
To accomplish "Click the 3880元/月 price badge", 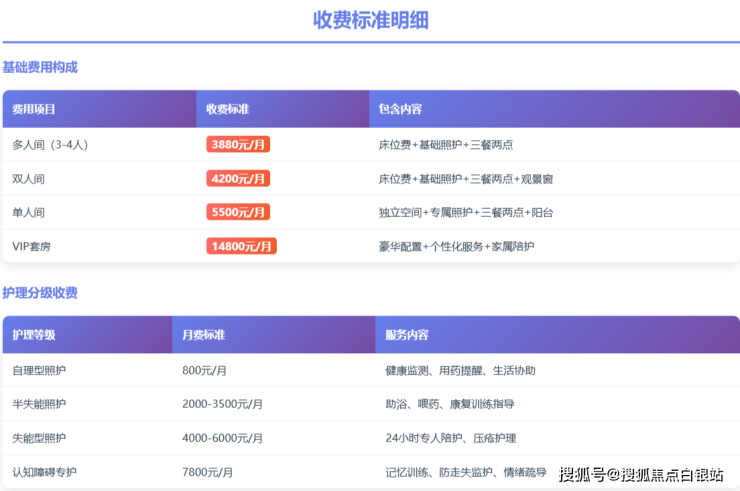I will [238, 145].
